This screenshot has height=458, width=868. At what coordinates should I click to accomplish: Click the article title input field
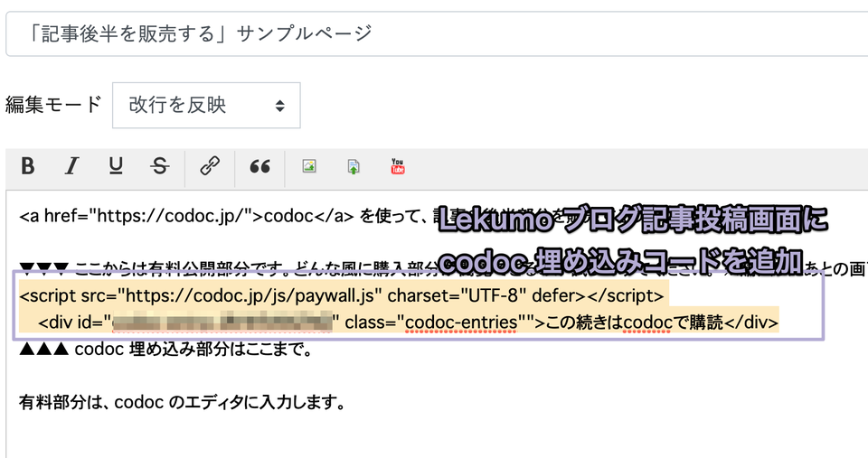[x=437, y=33]
